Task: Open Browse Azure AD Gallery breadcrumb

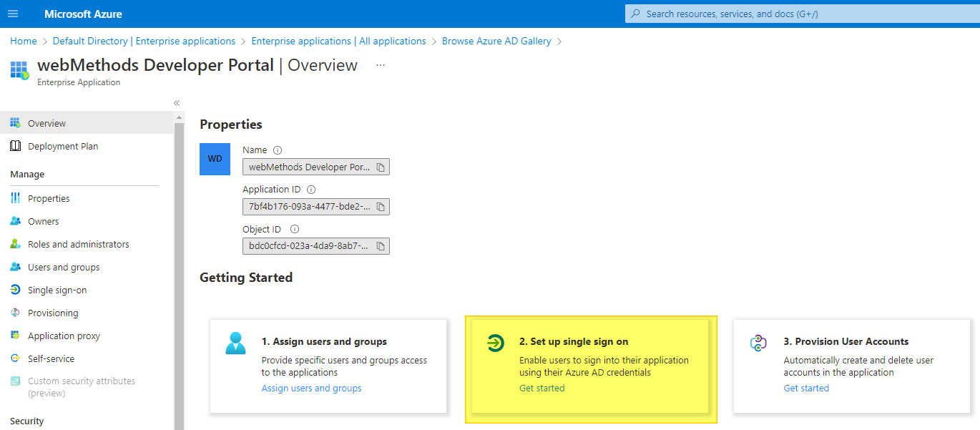Action: coord(496,41)
